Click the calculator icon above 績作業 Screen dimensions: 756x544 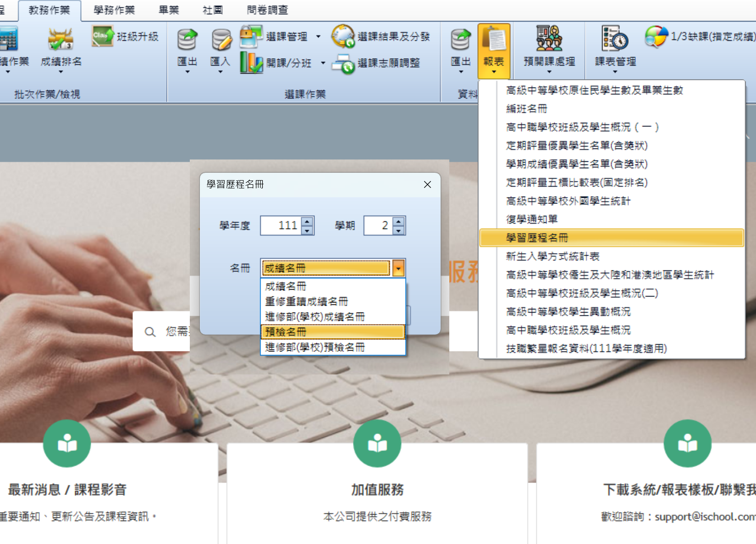(8, 38)
